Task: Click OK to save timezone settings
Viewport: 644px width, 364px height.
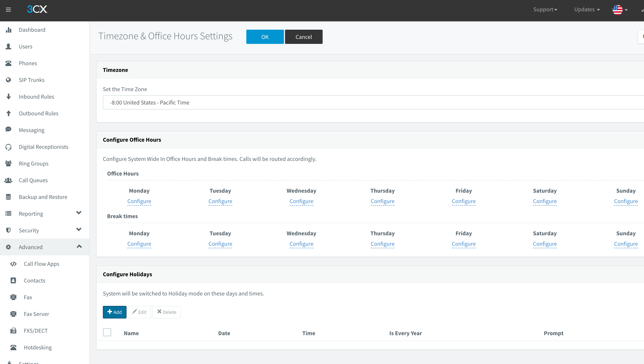Action: pos(265,37)
